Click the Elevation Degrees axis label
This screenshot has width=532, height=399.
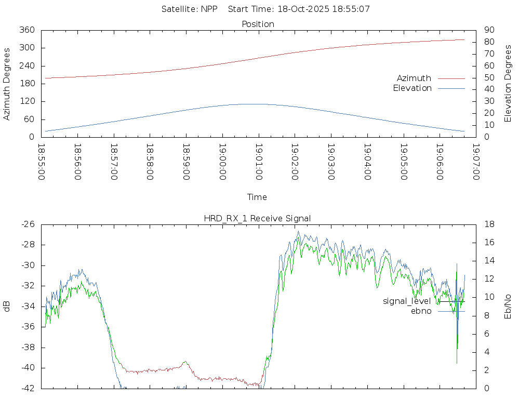click(508, 84)
